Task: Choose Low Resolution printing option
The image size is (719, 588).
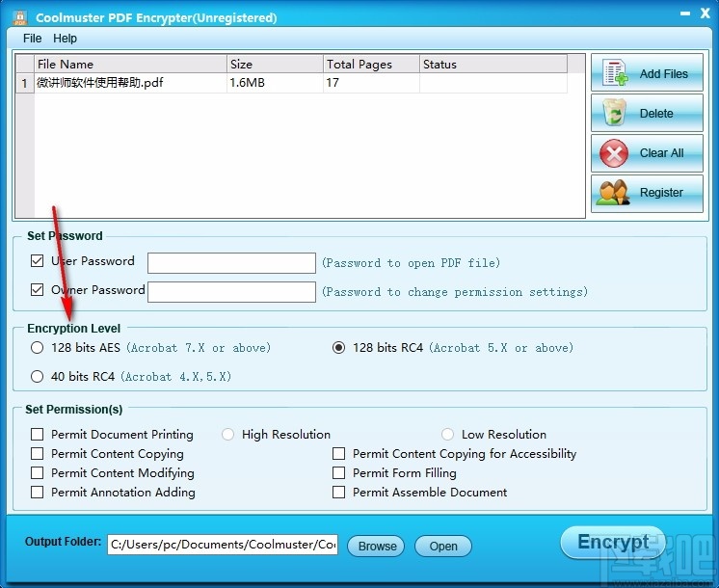Action: point(447,434)
